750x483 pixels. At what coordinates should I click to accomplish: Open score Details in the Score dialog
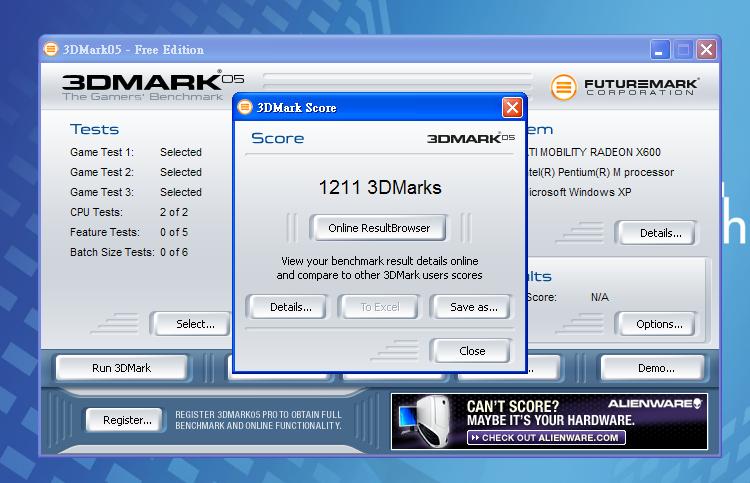(x=290, y=307)
